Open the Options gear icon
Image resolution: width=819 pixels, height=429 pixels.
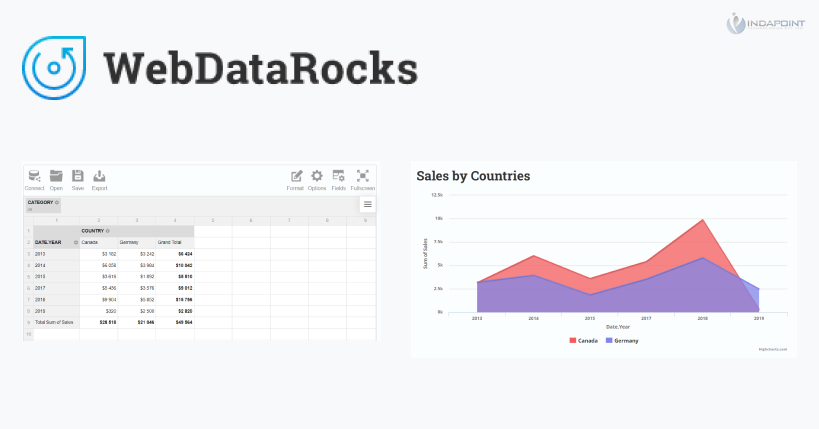point(317,177)
